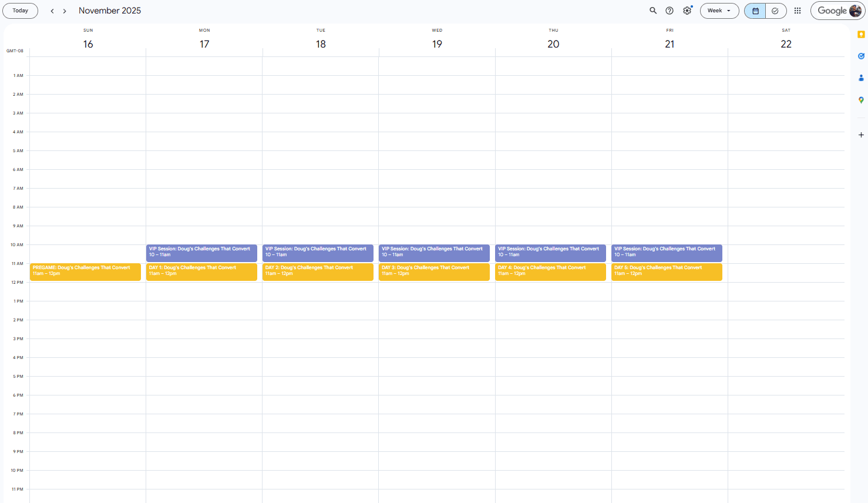The image size is (868, 503).
Task: Open the Google account profile picture
Action: 855,11
